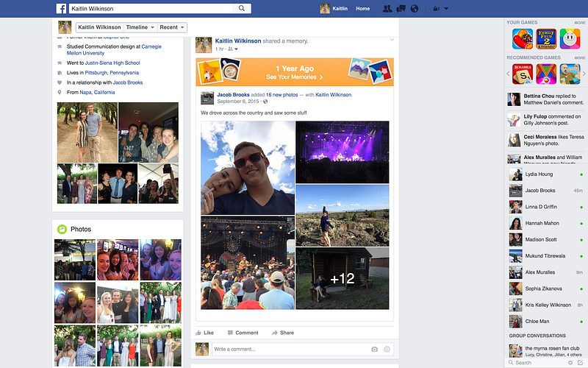
Task: Launch Family Feud 2 game icon
Action: click(546, 39)
